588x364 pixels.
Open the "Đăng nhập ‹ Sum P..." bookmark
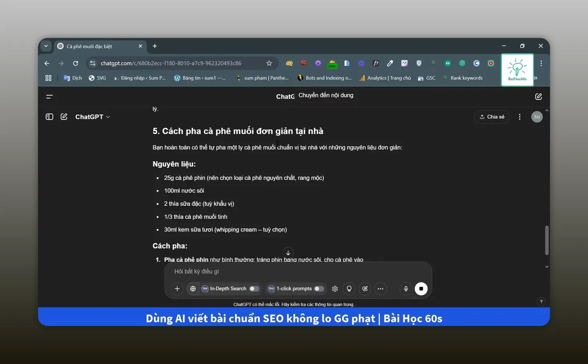(140, 78)
